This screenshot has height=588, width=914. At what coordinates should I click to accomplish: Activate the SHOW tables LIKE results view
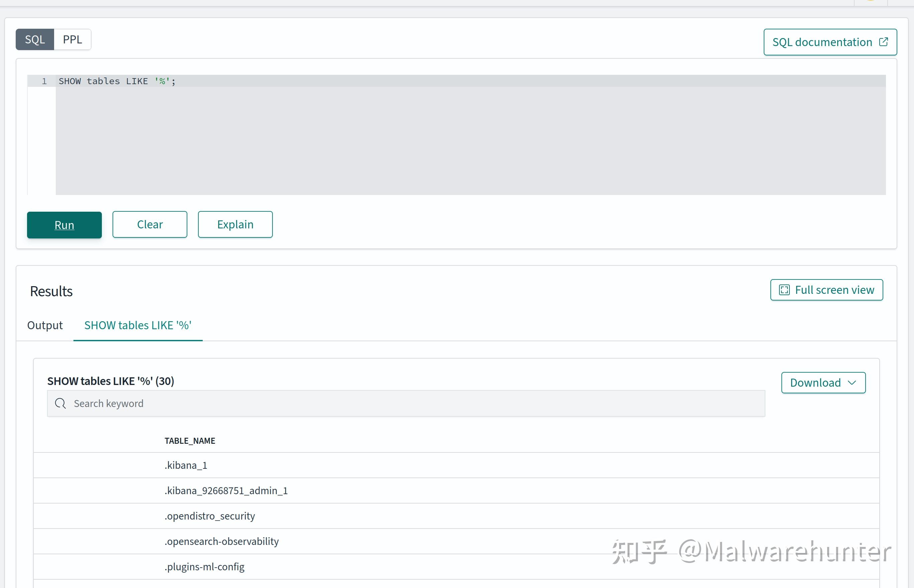pos(138,325)
